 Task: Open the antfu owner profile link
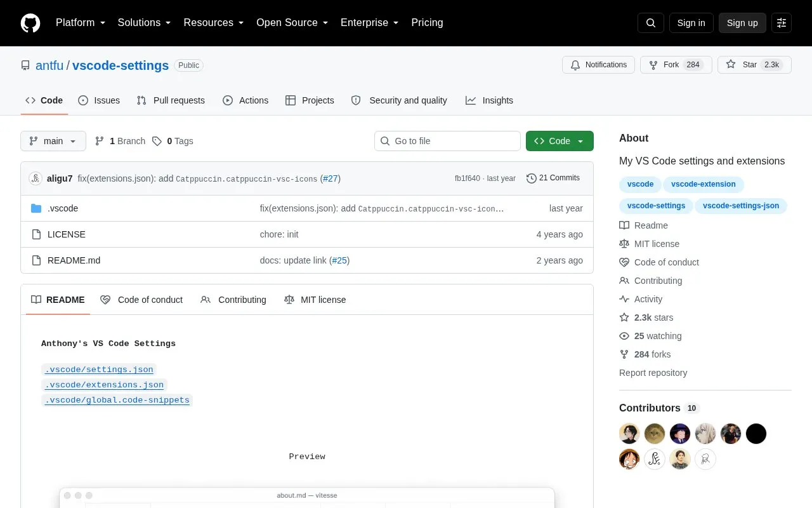pyautogui.click(x=49, y=65)
